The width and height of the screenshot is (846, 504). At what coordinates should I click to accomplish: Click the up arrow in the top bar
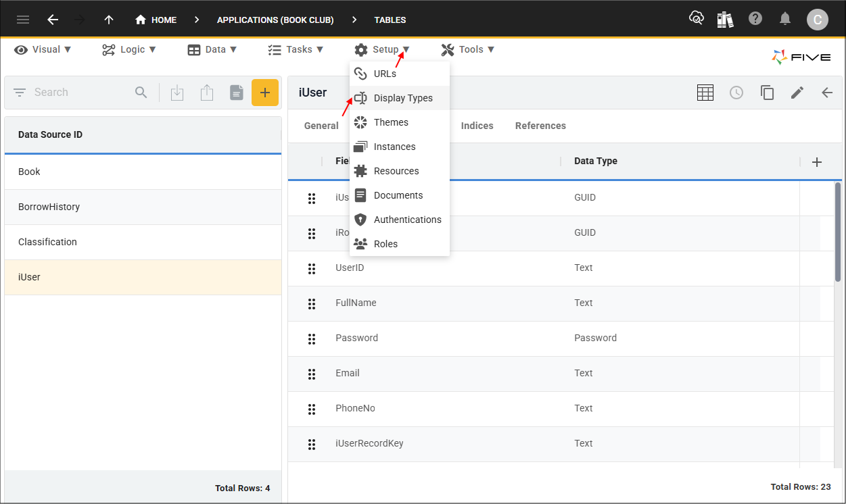(109, 20)
